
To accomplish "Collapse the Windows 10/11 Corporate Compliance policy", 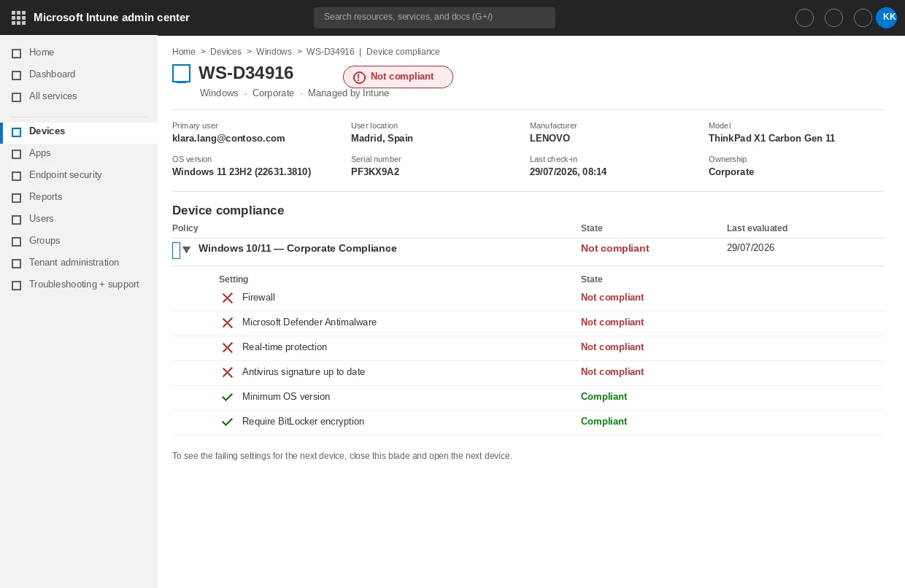I will coord(186,249).
